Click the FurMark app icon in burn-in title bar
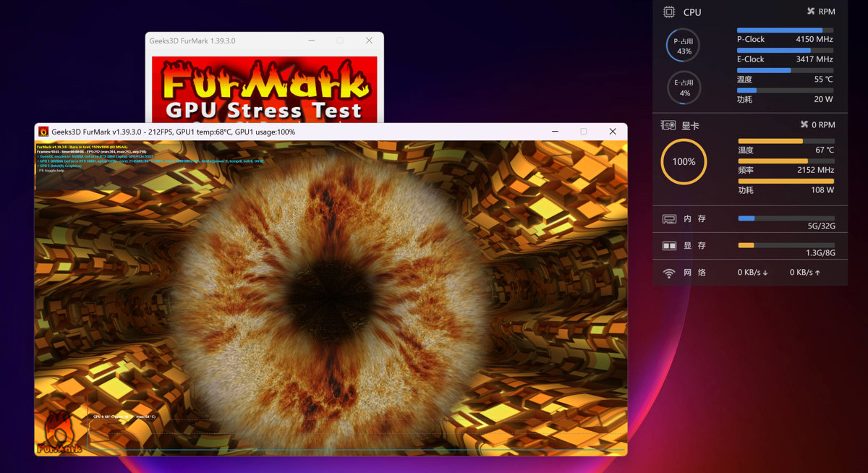The width and height of the screenshot is (868, 473). pyautogui.click(x=43, y=132)
